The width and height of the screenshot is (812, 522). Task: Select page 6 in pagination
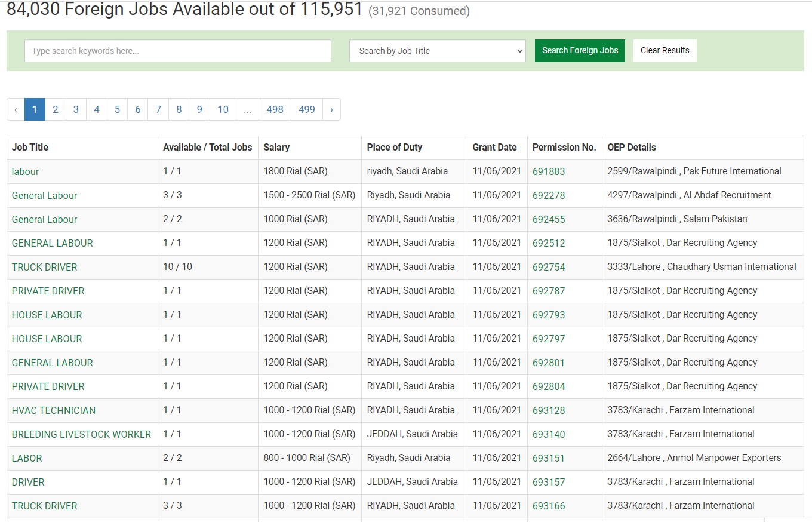[x=138, y=109]
